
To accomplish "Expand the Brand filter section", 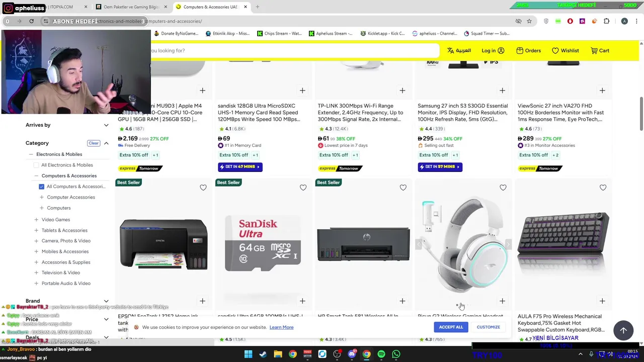I will 106,301.
